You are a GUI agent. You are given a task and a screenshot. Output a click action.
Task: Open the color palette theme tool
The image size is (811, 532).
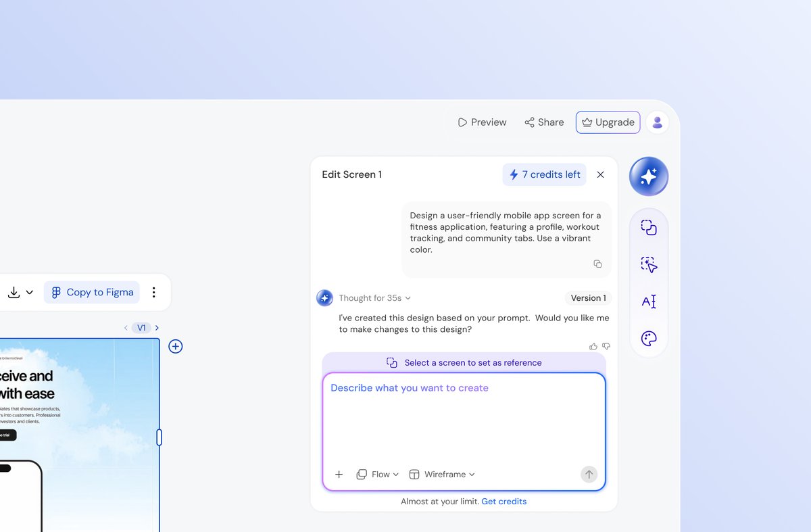coord(649,338)
